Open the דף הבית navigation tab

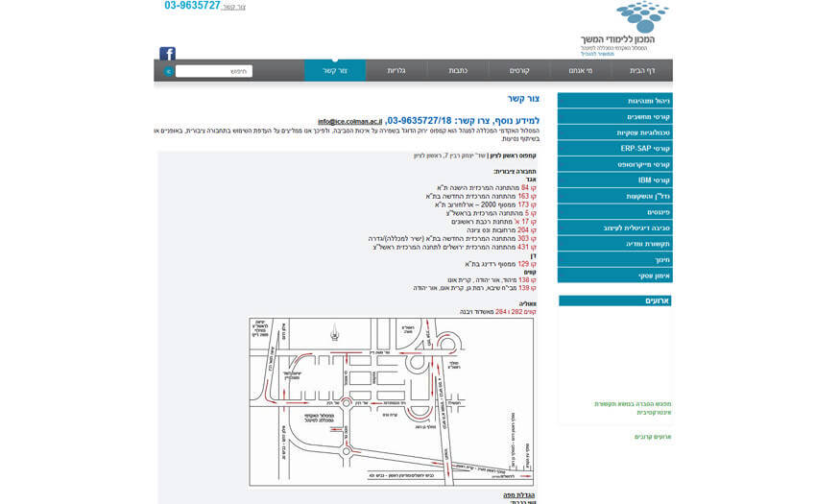[x=642, y=71]
